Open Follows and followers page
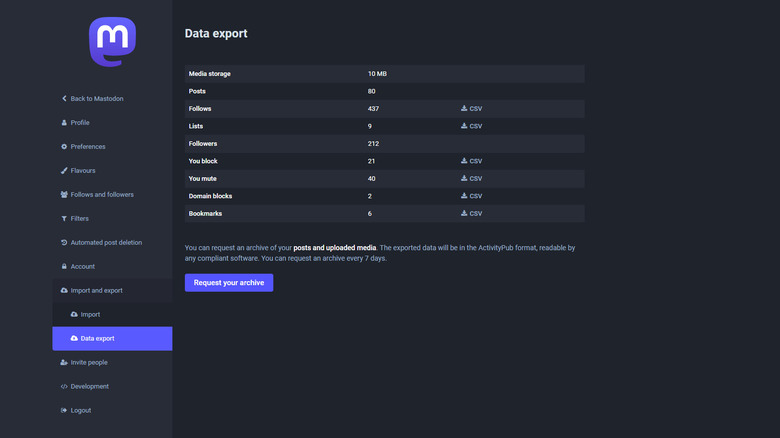This screenshot has width=780, height=438. [112, 195]
